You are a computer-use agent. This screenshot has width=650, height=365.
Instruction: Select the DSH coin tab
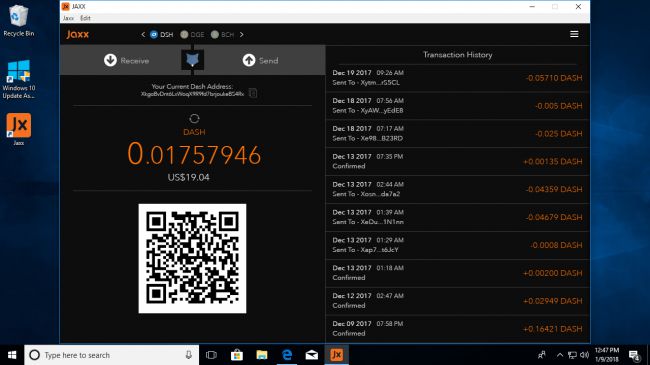click(162, 34)
